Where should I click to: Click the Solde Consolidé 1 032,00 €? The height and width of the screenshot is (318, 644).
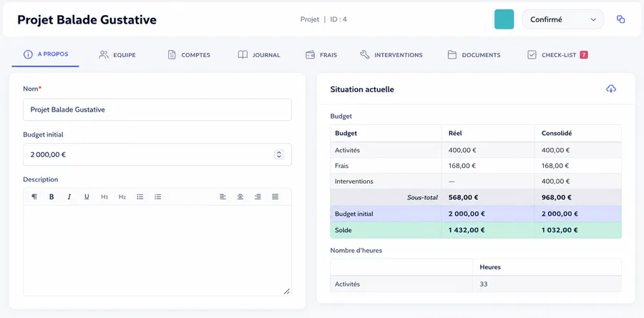560,230
